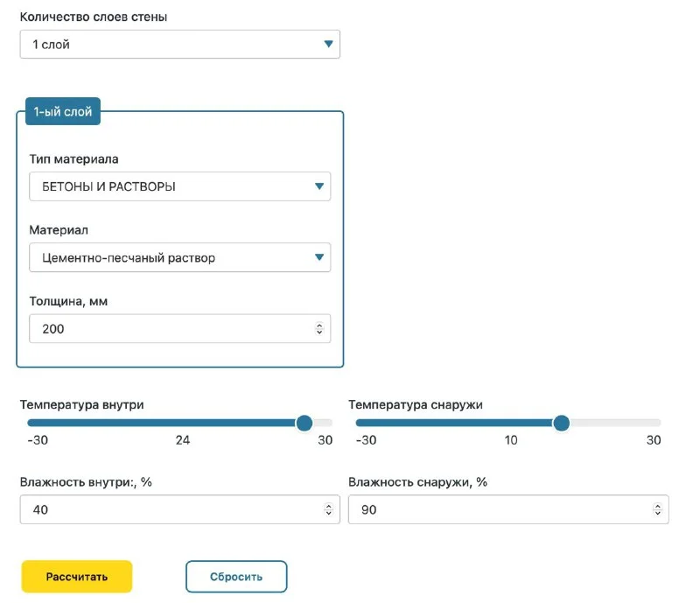Decrease thickness with the stepper down arrow

point(318,333)
